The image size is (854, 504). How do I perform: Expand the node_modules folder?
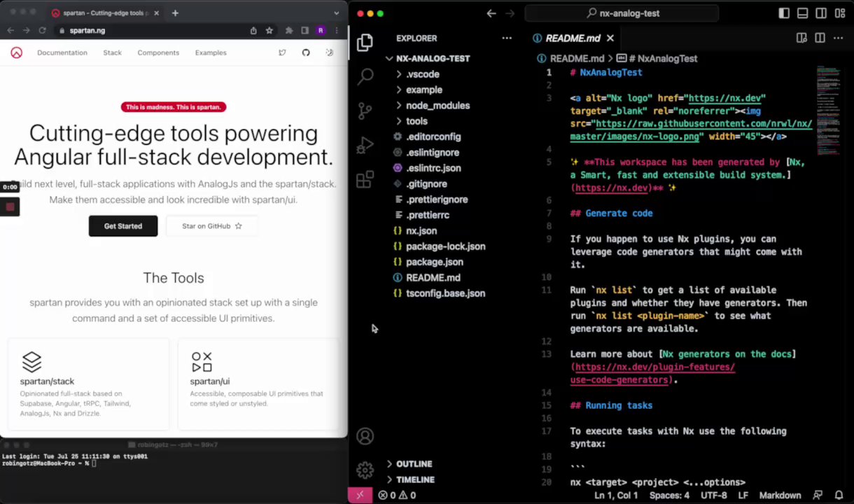(437, 106)
